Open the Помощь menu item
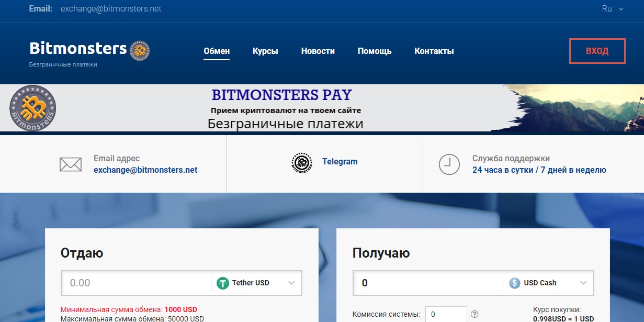This screenshot has height=322, width=644. point(375,51)
